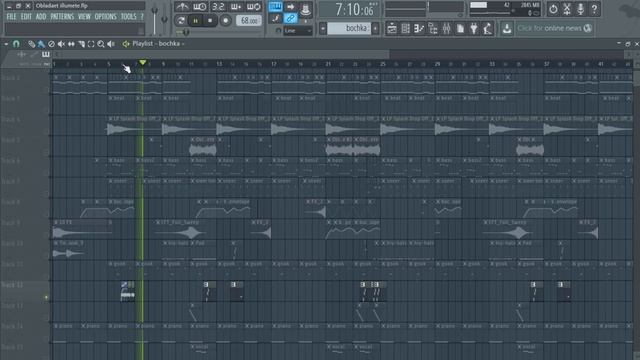Toggle loop recording

point(253,7)
